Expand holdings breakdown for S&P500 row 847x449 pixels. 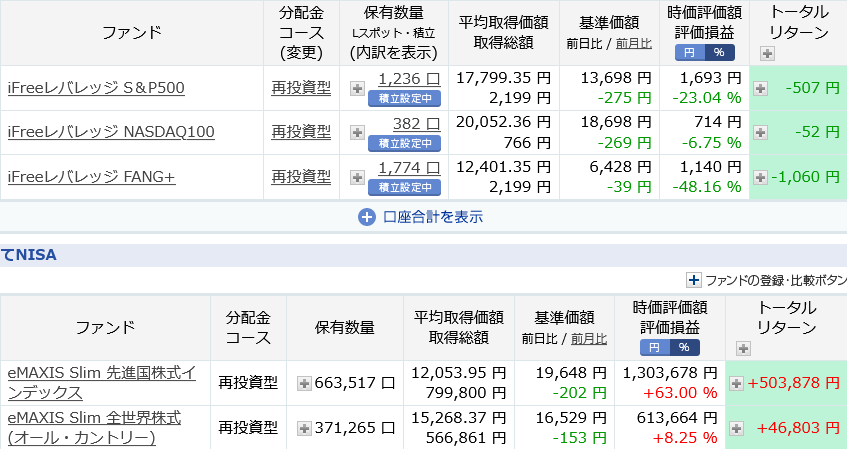357,88
